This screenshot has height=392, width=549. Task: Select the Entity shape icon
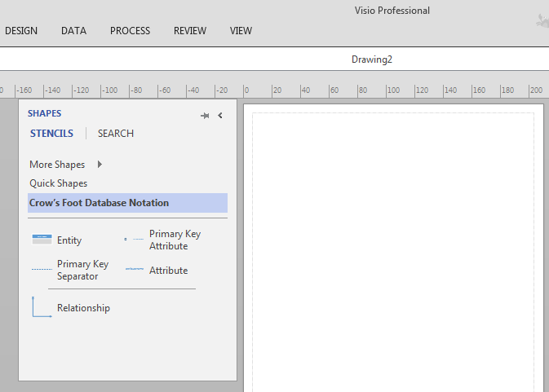point(42,240)
